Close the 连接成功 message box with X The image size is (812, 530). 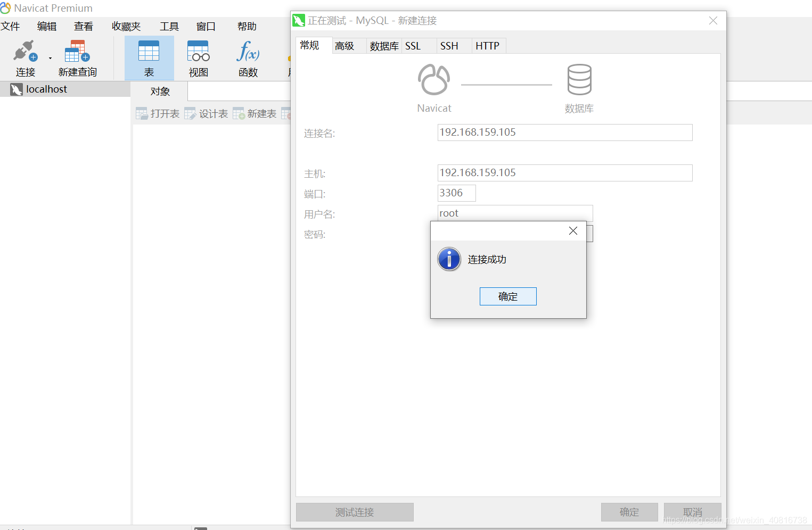tap(573, 230)
